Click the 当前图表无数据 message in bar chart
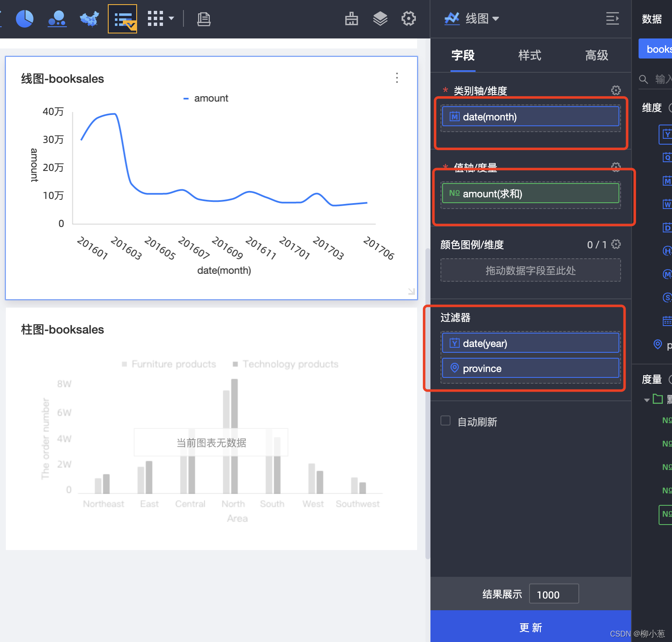 tap(211, 443)
